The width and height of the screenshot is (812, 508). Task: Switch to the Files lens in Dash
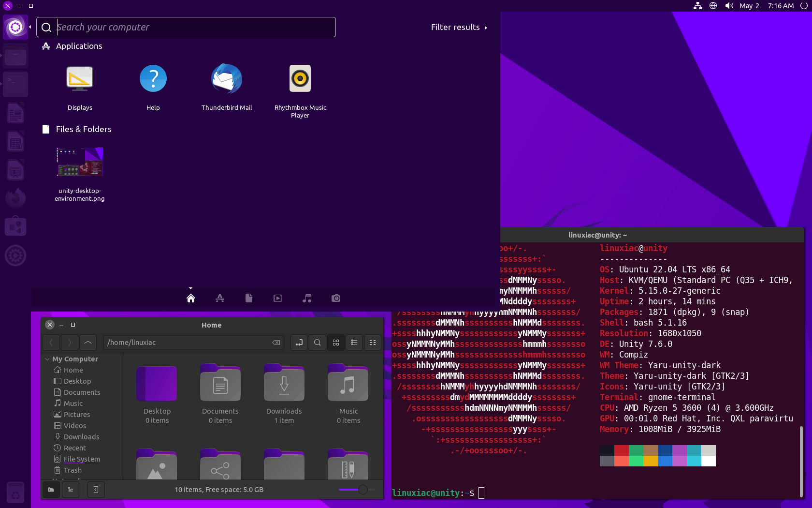pos(249,298)
